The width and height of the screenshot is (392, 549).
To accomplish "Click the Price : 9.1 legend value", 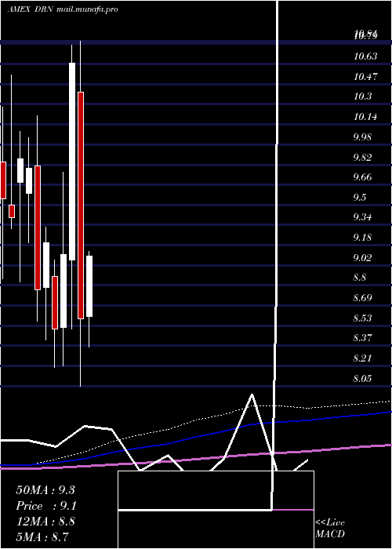I will (46, 506).
